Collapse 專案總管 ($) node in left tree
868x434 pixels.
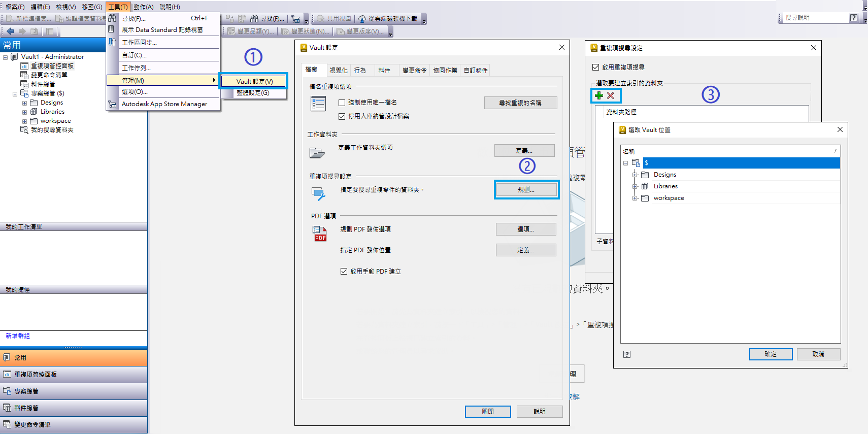[x=15, y=94]
